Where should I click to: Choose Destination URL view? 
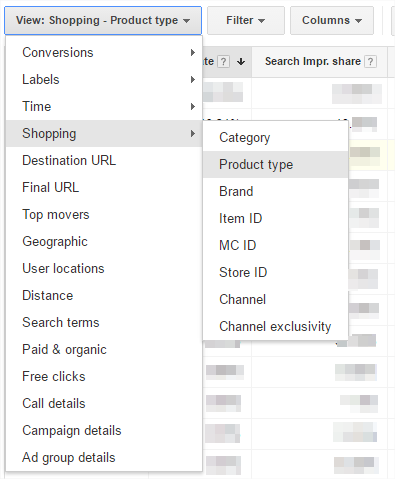point(104,161)
